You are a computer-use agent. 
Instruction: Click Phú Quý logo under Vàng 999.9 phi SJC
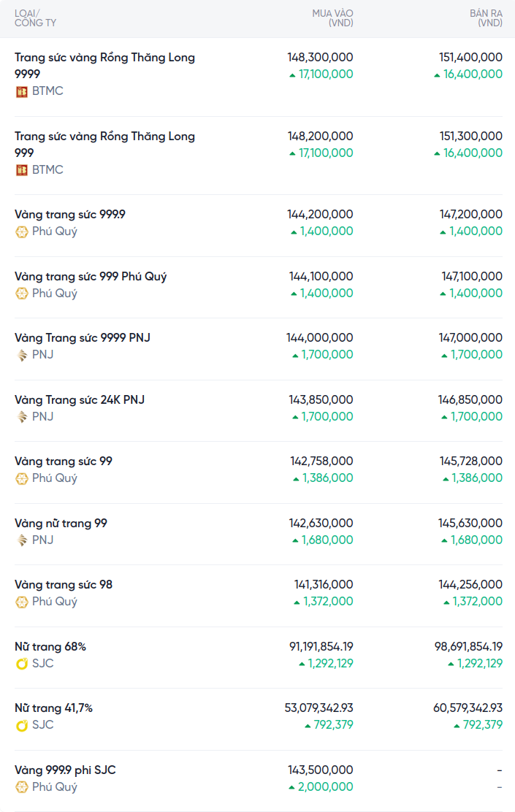click(x=22, y=787)
